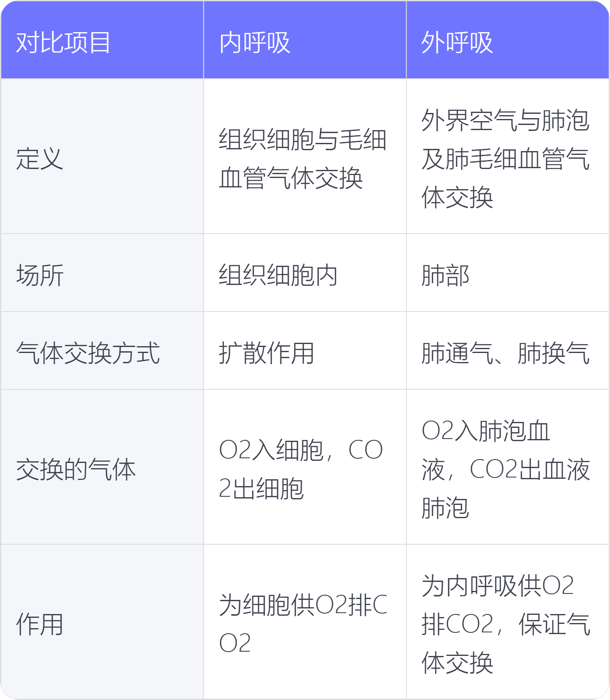
Task: Select the 场所 row label
Action: 40,275
